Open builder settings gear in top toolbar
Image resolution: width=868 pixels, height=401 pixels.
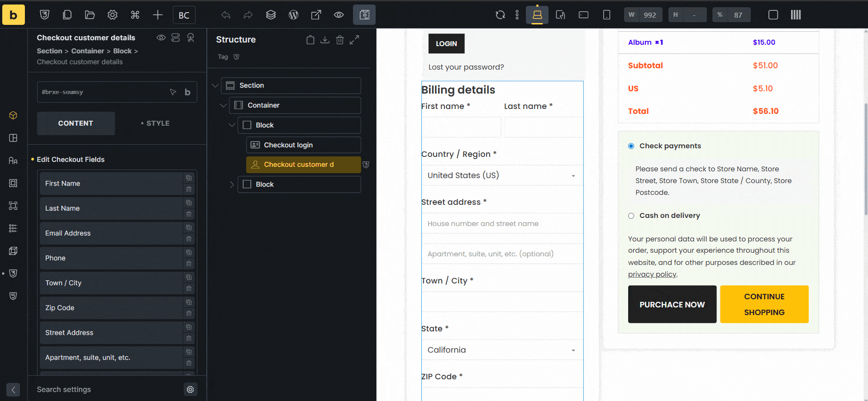pos(112,15)
